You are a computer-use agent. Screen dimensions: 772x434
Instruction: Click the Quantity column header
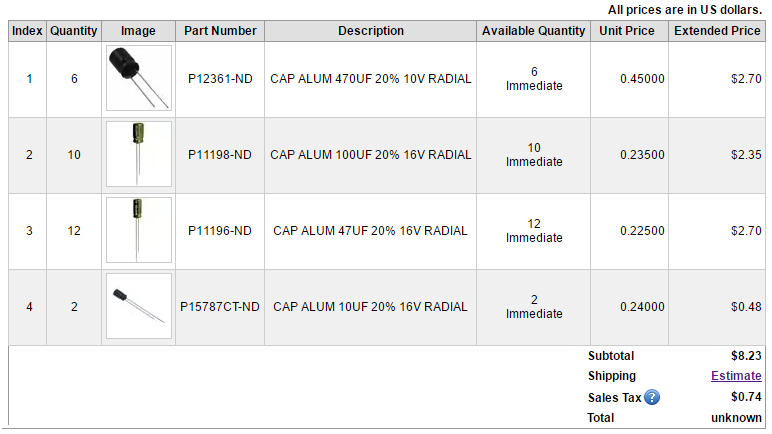[x=74, y=31]
